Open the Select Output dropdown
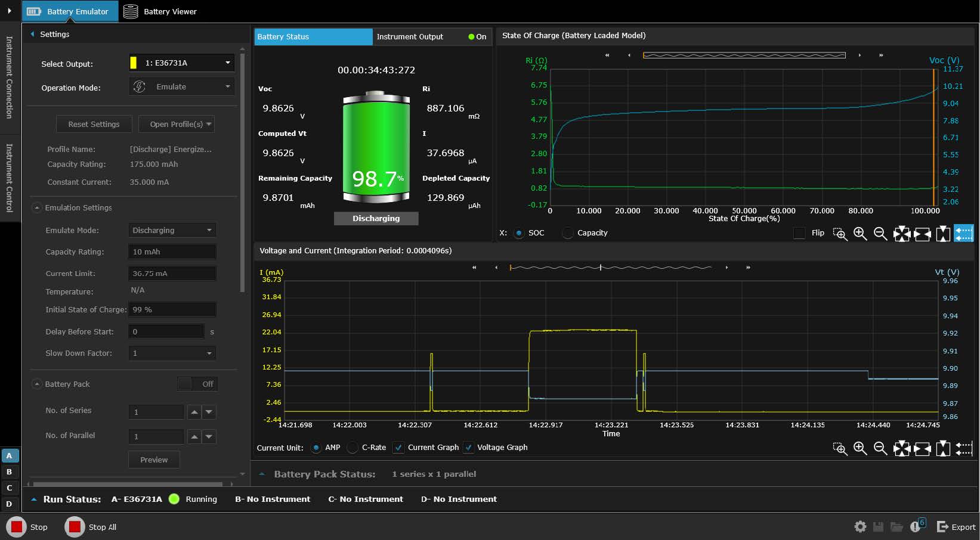Viewport: 980px width, 540px height. coord(182,63)
